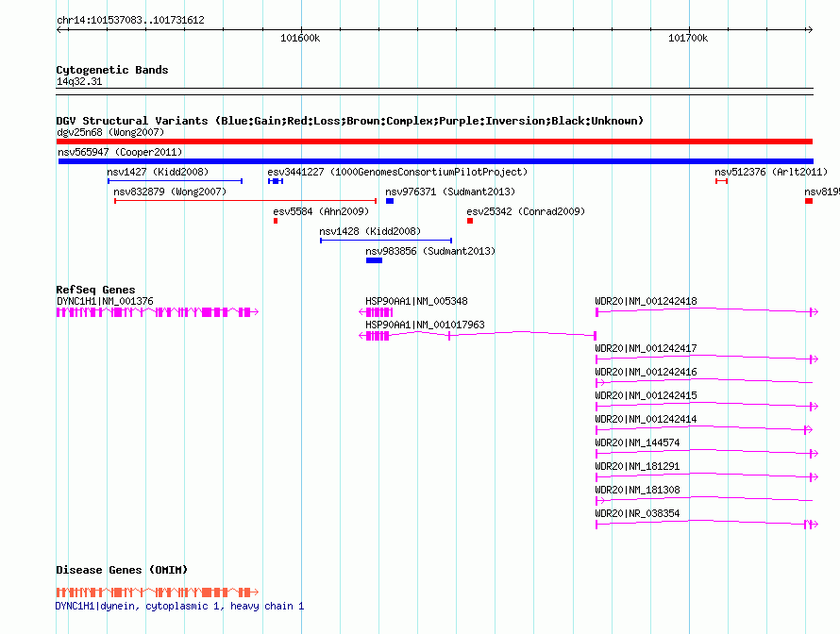The width and height of the screenshot is (840, 634).
Task: Click the nsv983856 (Sudmant2013) label text
Action: click(x=430, y=251)
